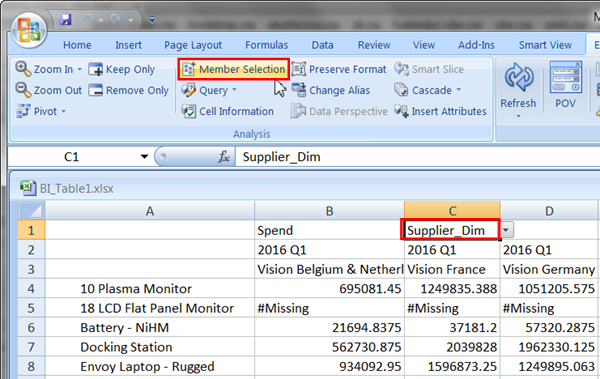Click the 18 LCD Flat Panel Monitor cell
Screen dimensions: 600x379
[150, 308]
